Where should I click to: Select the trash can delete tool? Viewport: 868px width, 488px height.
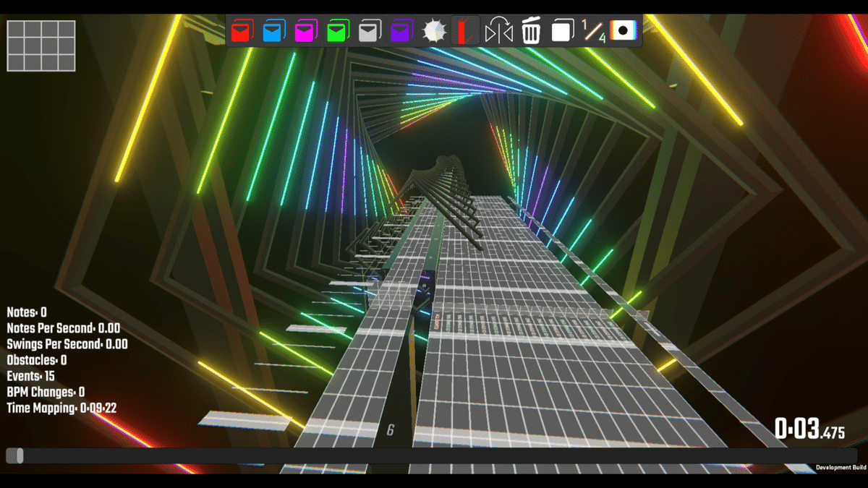[x=531, y=31]
